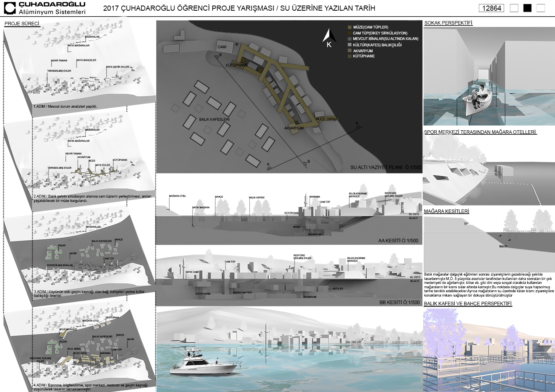Image resolution: width=555 pixels, height=392 pixels.
Task: Click the 'SU ALTI VAZİYET PLANI Ö:1/500' caption
Action: [x=386, y=167]
